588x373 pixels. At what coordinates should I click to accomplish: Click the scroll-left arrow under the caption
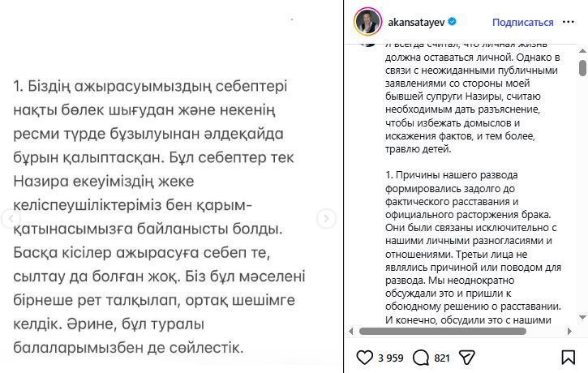click(350, 331)
